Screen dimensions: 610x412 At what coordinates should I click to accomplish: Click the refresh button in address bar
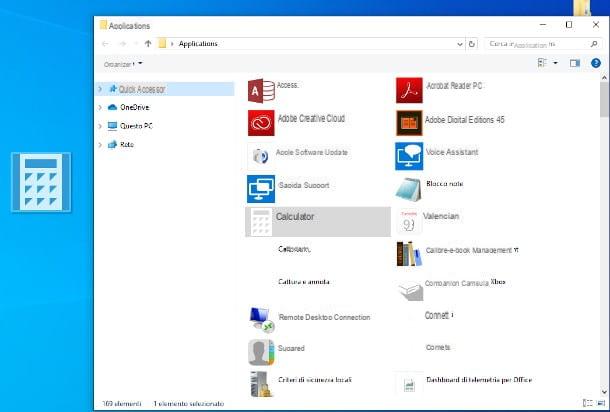click(472, 44)
